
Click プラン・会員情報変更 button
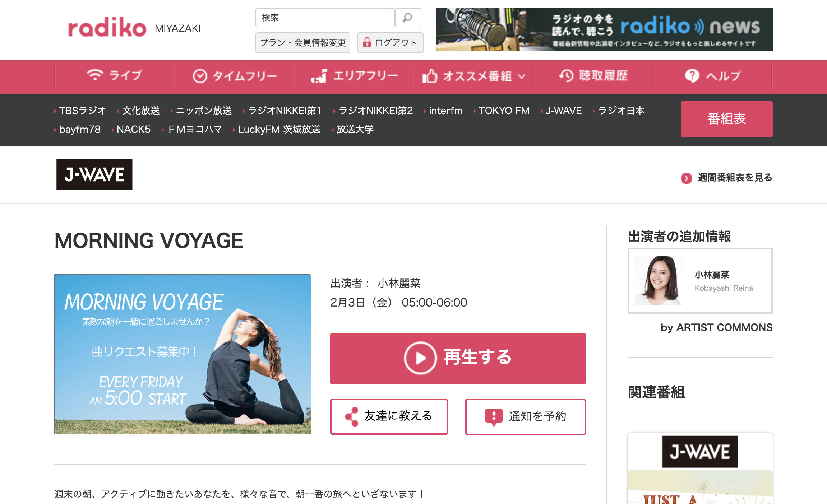pos(302,42)
